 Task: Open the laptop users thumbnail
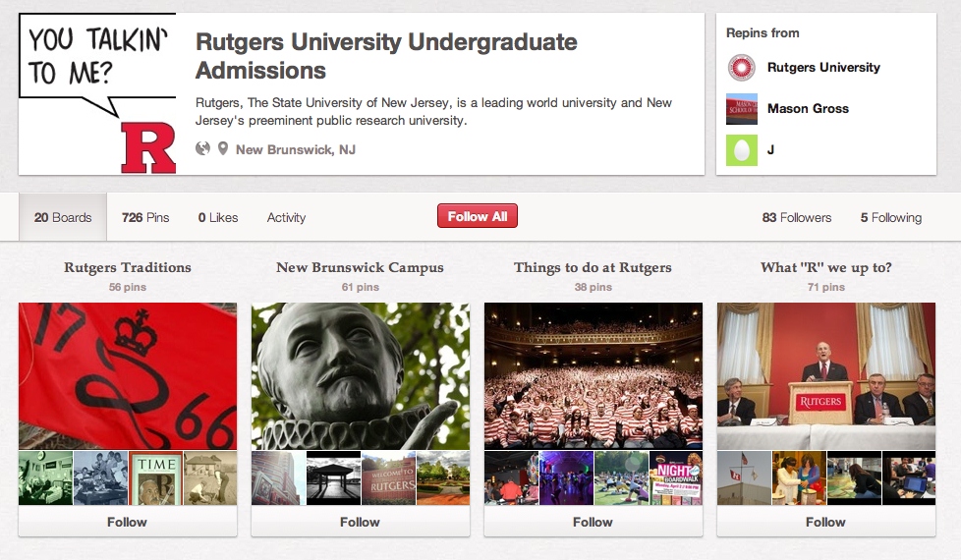point(909,477)
